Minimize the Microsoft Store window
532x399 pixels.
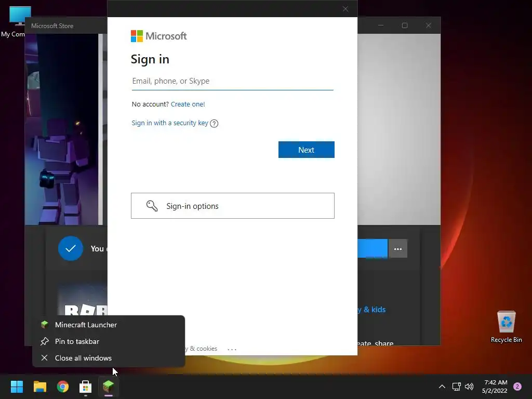(x=381, y=25)
